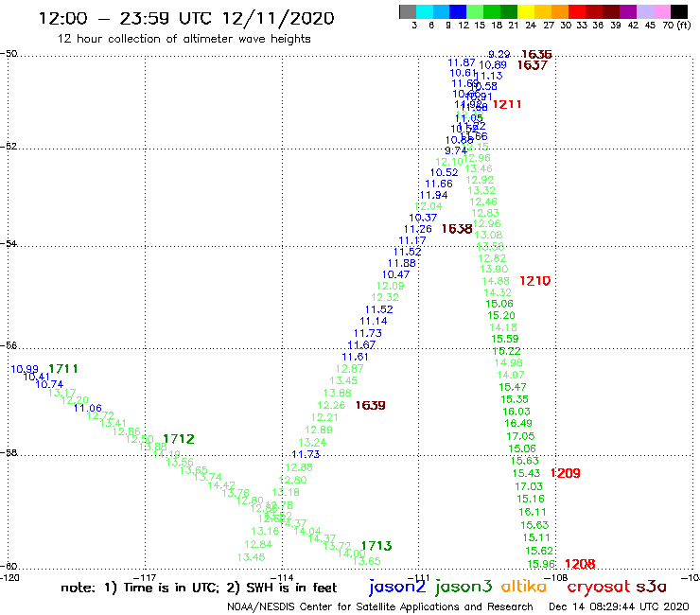The height and width of the screenshot is (615, 700).
Task: Click wave height value 16.03
Action: click(x=516, y=412)
